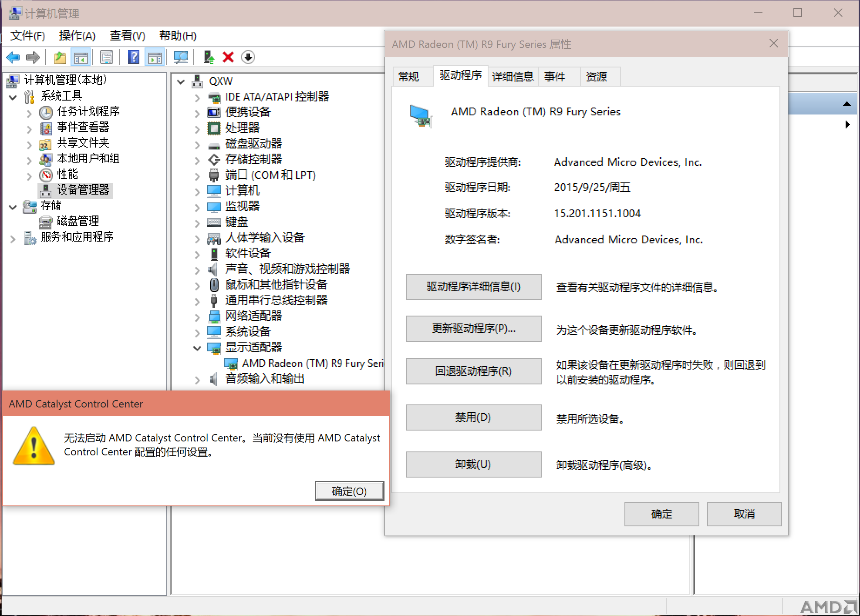The width and height of the screenshot is (860, 616).
Task: Click Cancel (取消) in the properties dialog
Action: tap(744, 514)
